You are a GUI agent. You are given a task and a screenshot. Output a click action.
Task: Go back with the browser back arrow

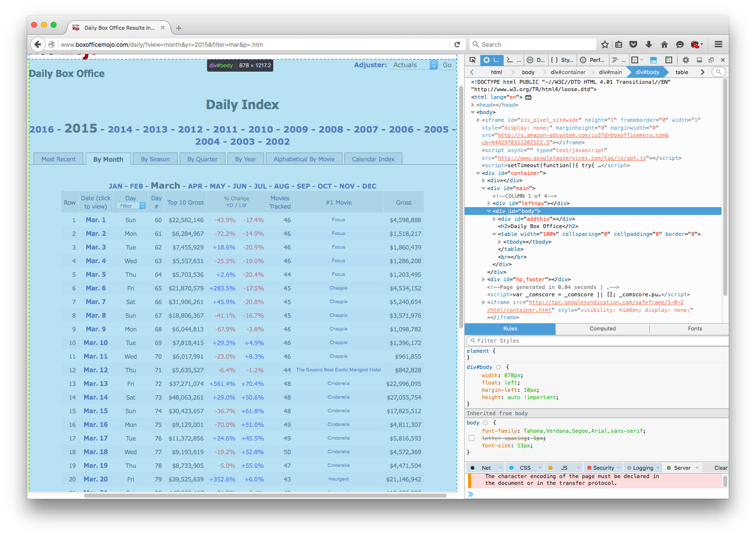(38, 44)
